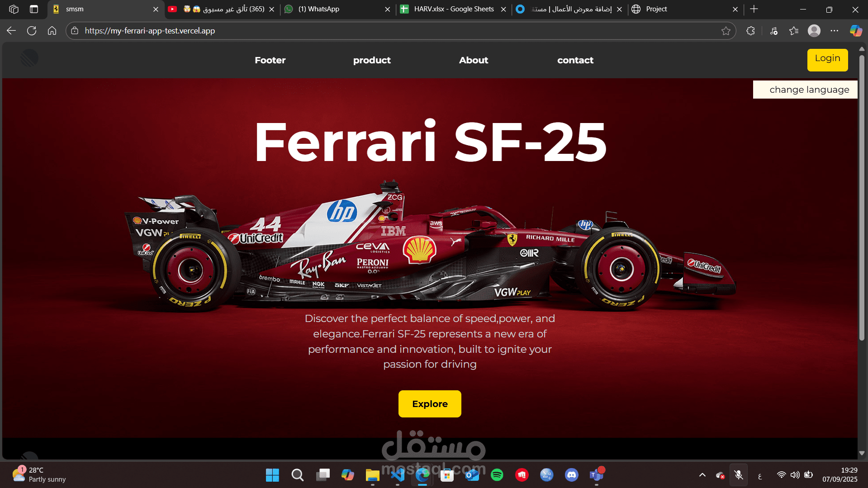Switch to HARV.xlsx Google Sheets tab
The width and height of the screenshot is (868, 488).
[454, 9]
